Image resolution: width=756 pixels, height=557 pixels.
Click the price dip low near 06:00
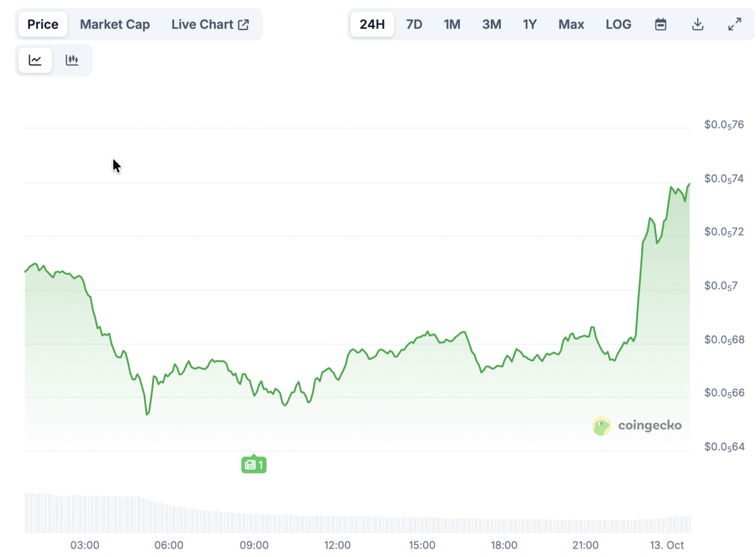[x=148, y=414]
